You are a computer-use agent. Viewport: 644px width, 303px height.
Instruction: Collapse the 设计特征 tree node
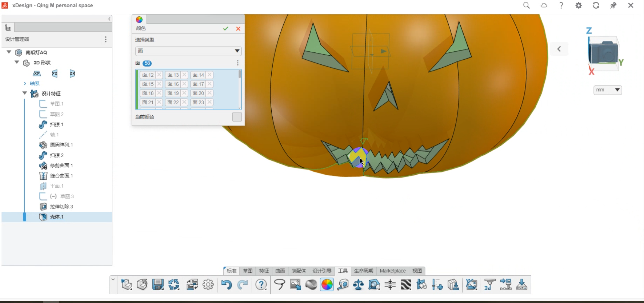pos(25,93)
